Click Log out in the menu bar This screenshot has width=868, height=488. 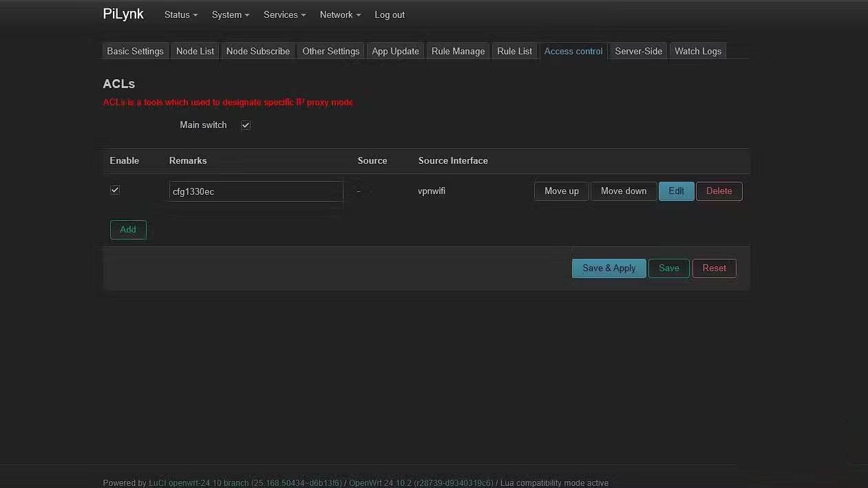click(389, 14)
